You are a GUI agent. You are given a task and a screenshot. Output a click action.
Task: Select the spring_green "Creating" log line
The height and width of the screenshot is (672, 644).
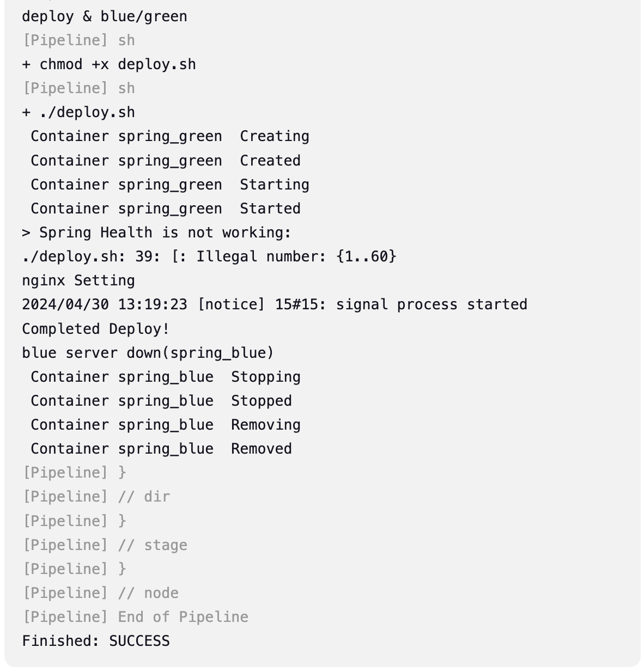[x=169, y=136]
